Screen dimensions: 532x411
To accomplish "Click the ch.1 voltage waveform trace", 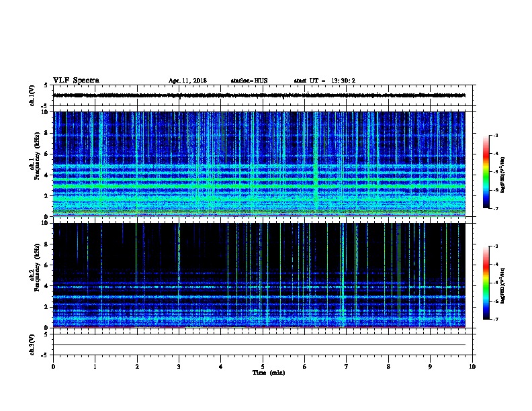I will tap(259, 95).
